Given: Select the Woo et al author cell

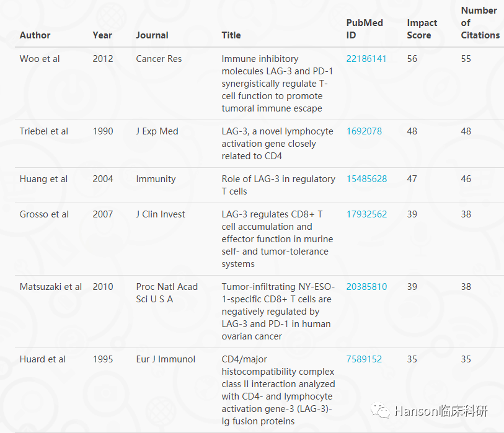Looking at the screenshot, I should pos(40,59).
